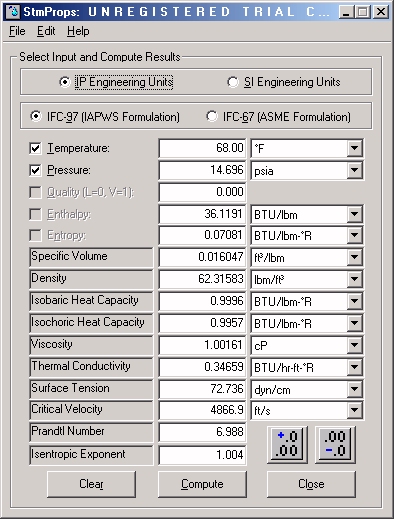Click the Temperature value field 68.00
This screenshot has width=394, height=519.
(x=202, y=148)
